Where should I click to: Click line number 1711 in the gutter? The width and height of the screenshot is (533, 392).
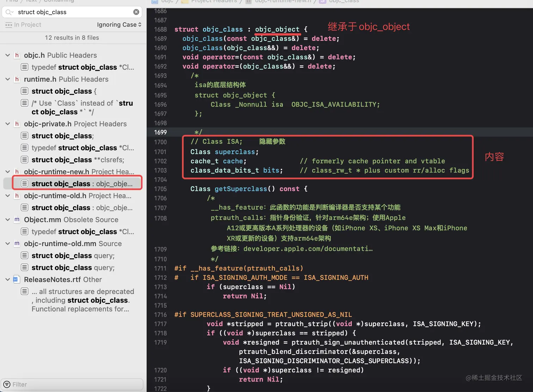point(160,268)
